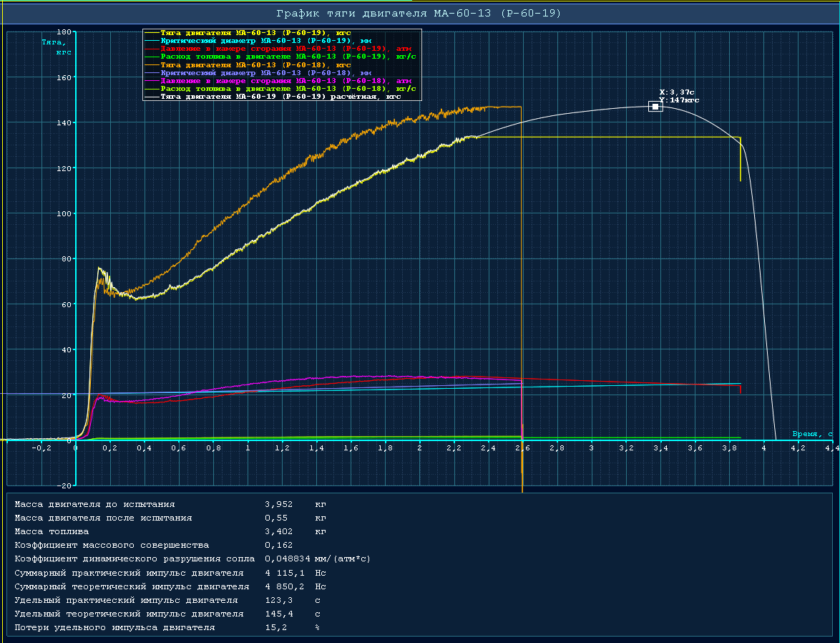Click y-axis tick label '60'
Screen dimensions: 840x643
click(x=67, y=304)
